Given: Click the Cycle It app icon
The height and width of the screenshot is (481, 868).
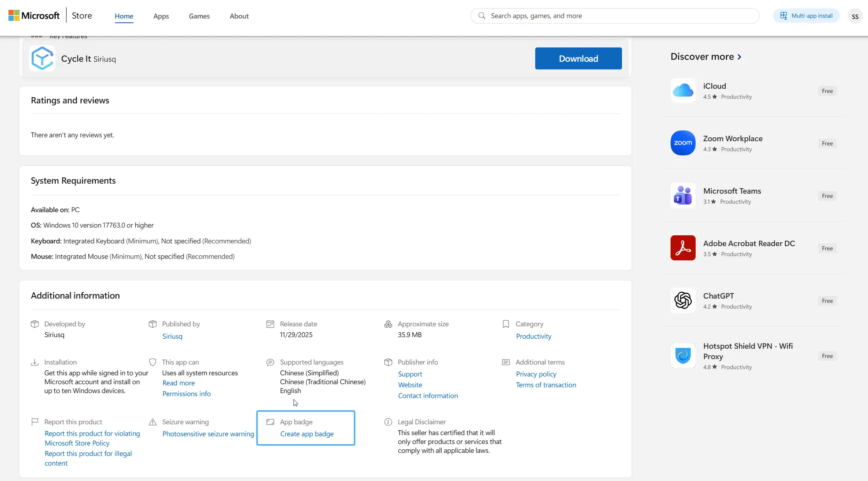Looking at the screenshot, I should (x=42, y=59).
